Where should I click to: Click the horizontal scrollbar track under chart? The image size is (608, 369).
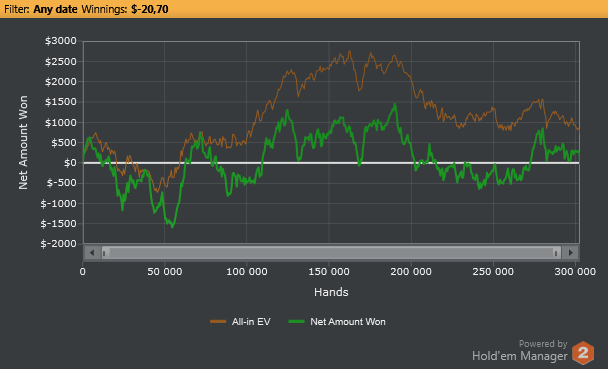click(332, 253)
